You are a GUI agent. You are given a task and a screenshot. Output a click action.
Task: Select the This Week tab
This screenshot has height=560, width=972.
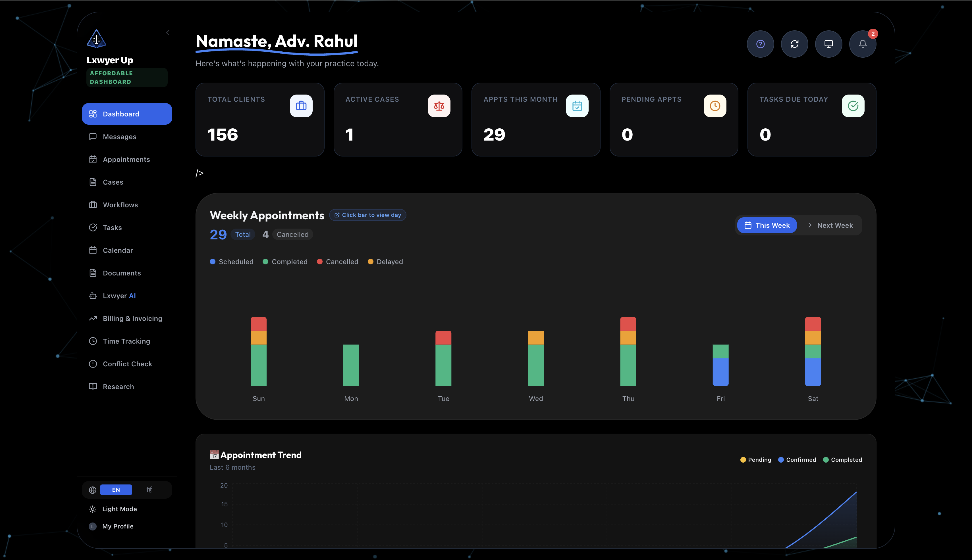tap(767, 225)
